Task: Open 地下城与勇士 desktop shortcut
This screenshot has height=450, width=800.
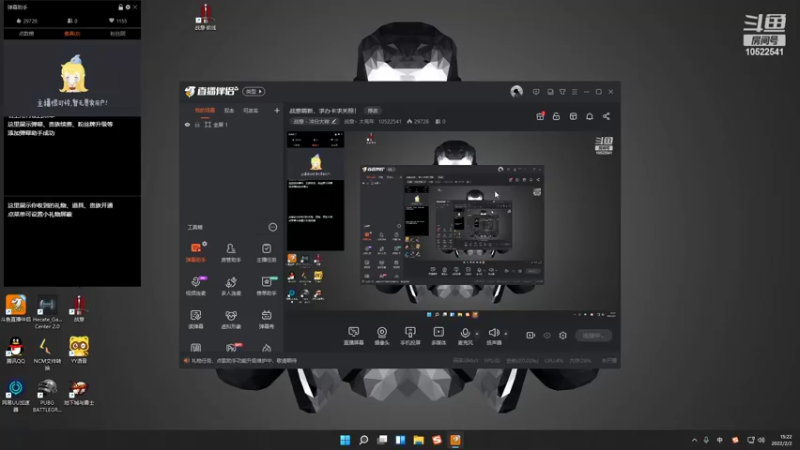Action: [79, 392]
